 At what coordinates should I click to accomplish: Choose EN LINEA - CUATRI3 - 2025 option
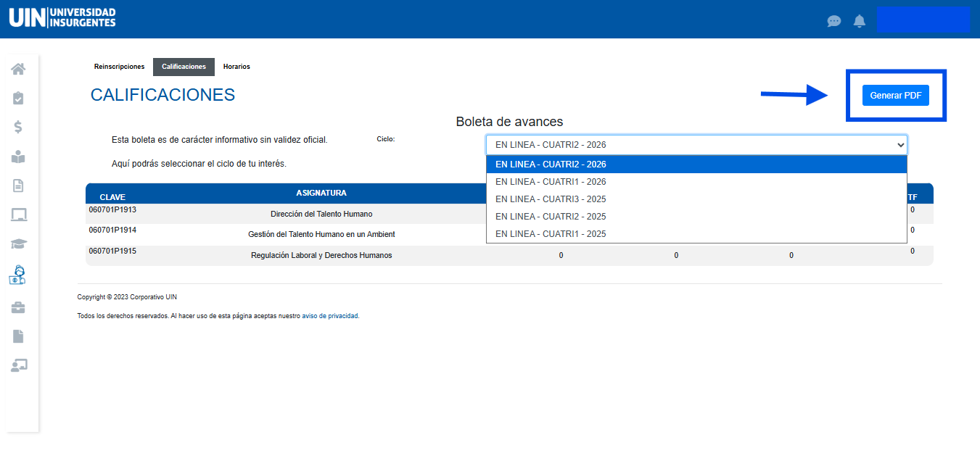pyautogui.click(x=551, y=199)
